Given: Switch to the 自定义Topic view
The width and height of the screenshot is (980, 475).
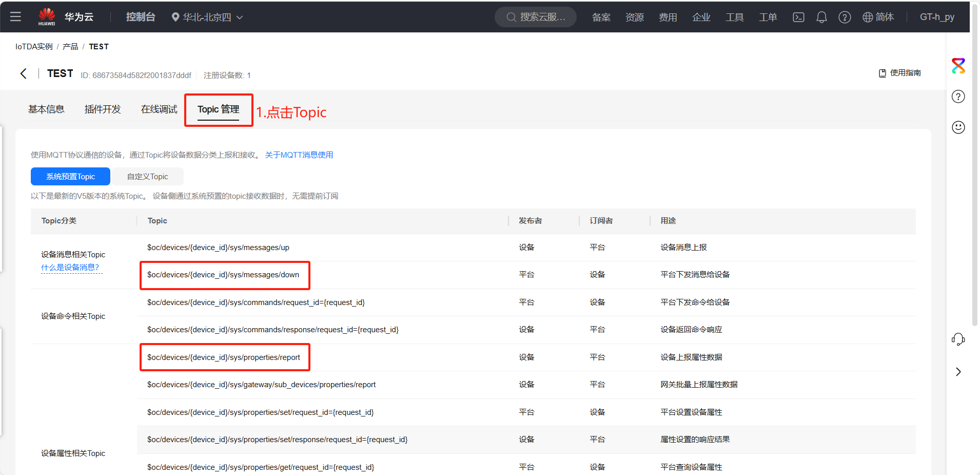Looking at the screenshot, I should [x=147, y=176].
